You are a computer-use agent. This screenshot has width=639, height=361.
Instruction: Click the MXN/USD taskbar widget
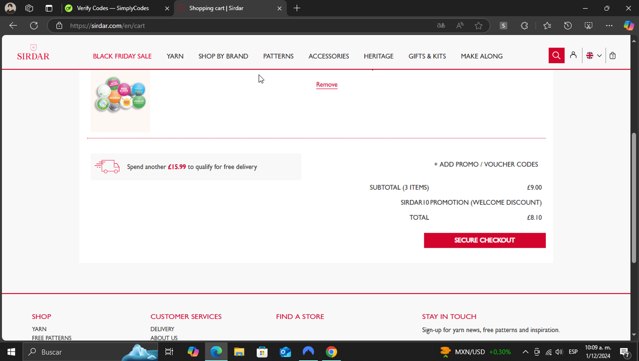pos(475,352)
